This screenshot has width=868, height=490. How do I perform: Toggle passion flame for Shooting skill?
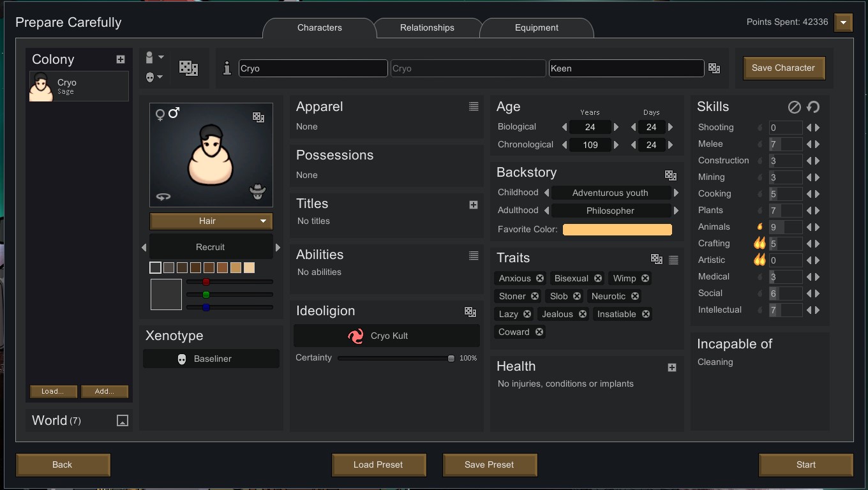[759, 128]
